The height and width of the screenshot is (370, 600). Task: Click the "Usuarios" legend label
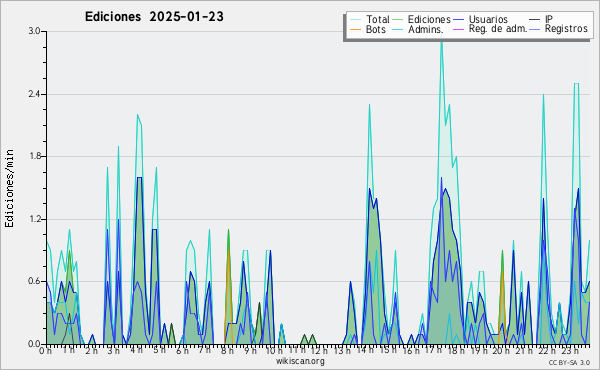[488, 19]
